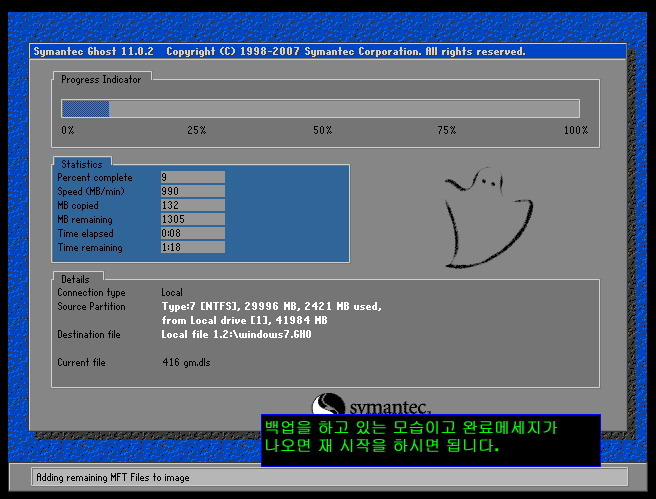
Task: Click the MB remaining label
Action: [85, 220]
